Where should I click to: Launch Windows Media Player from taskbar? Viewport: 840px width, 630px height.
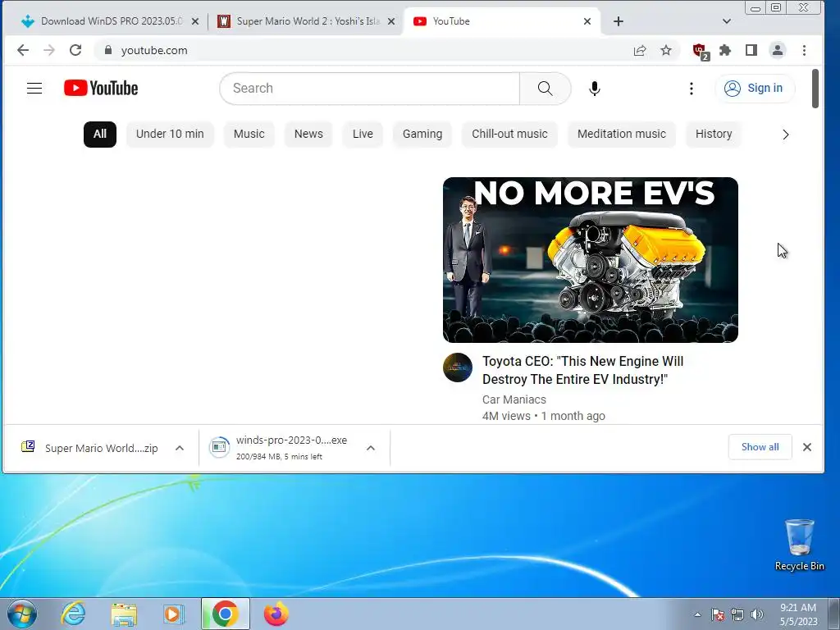(174, 614)
